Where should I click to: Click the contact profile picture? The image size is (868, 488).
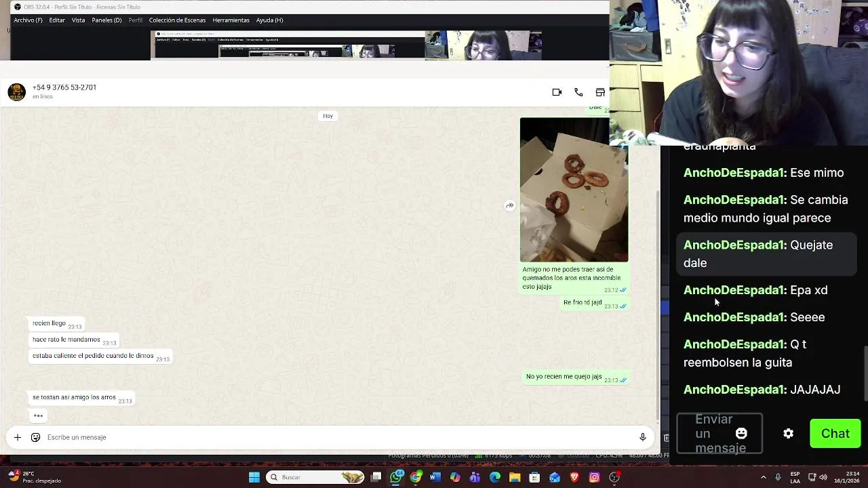[17, 92]
